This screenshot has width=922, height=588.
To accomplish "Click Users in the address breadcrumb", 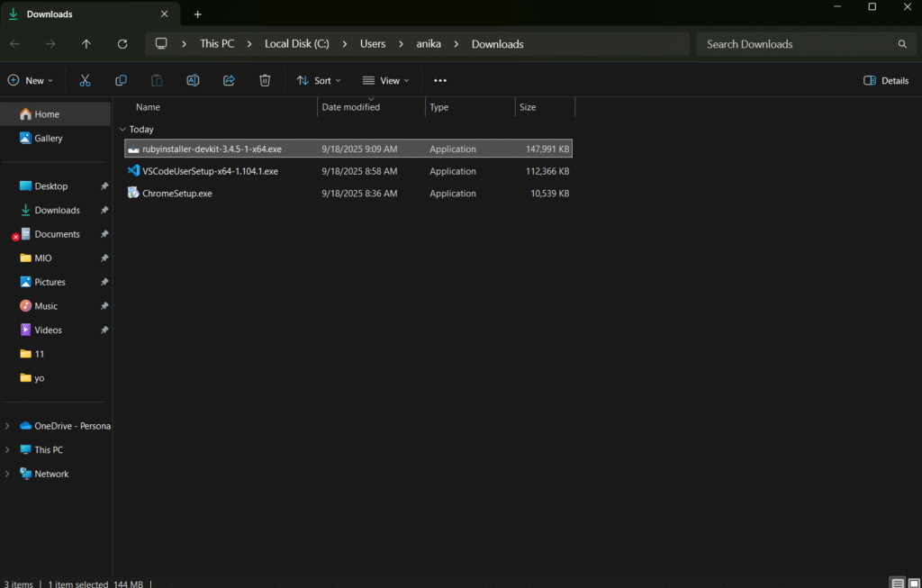I will (373, 43).
